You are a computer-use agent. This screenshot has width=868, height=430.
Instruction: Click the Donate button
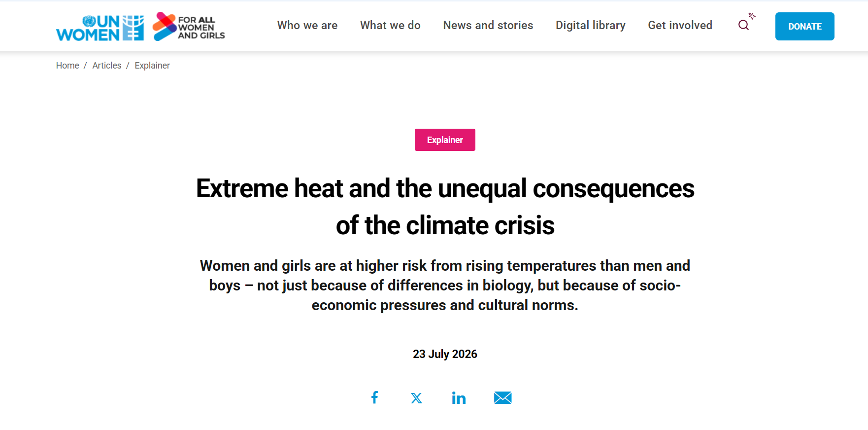805,26
